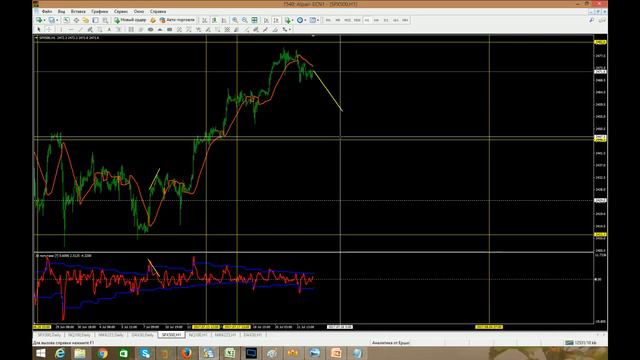Expand the Arrows objects dropdown
This screenshot has height=360, width=640.
click(x=290, y=29)
